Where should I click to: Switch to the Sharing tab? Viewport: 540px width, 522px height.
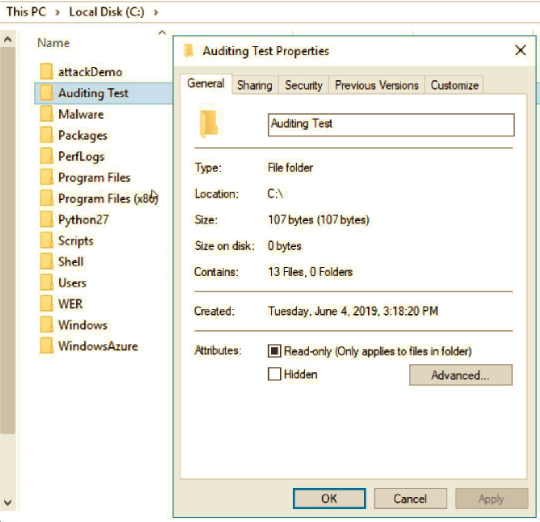coord(255,85)
